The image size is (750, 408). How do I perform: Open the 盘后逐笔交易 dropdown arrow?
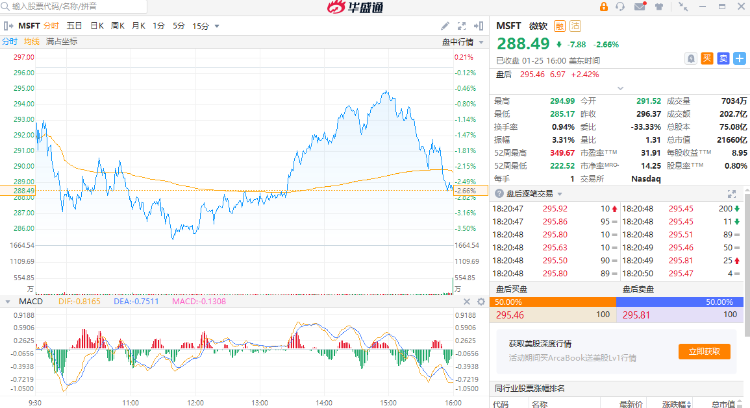[x=560, y=194]
